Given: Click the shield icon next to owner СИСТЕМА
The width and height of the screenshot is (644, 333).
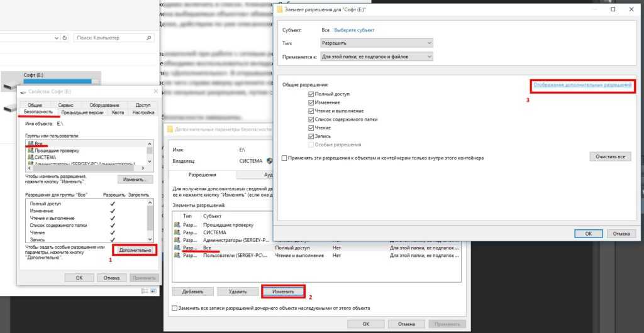Looking at the screenshot, I should point(270,161).
